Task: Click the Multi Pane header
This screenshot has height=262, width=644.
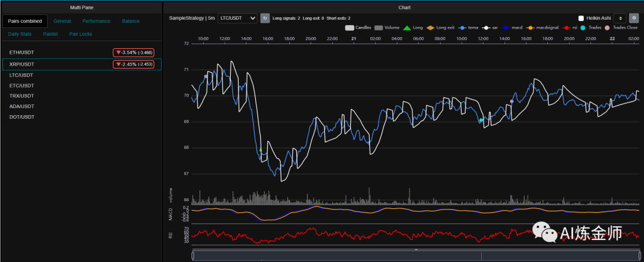Action: [x=81, y=7]
